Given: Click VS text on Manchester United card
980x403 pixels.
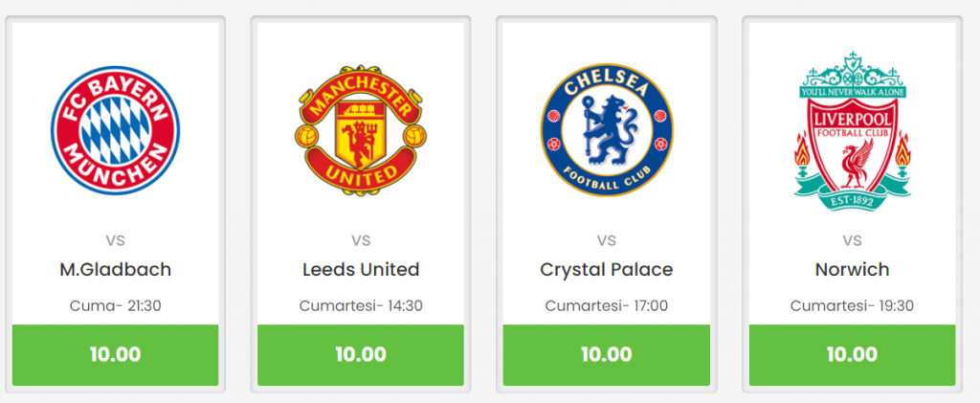Looking at the screenshot, I should pos(361,240).
